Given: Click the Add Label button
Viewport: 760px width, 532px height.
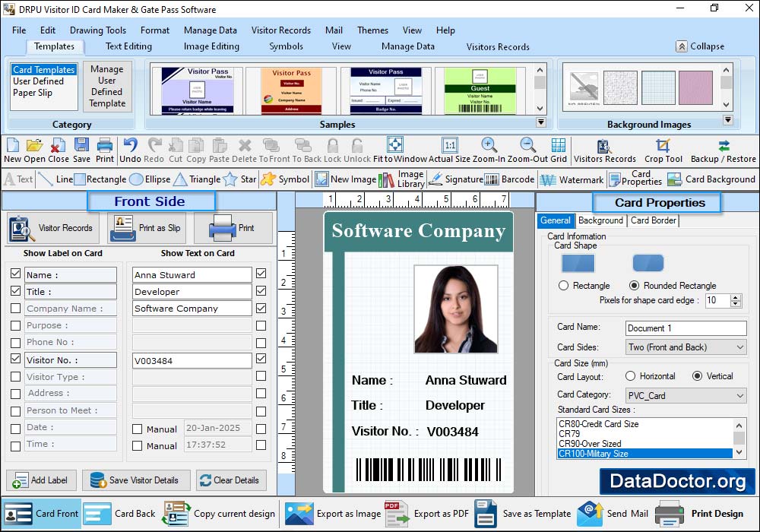Looking at the screenshot, I should click(41, 480).
